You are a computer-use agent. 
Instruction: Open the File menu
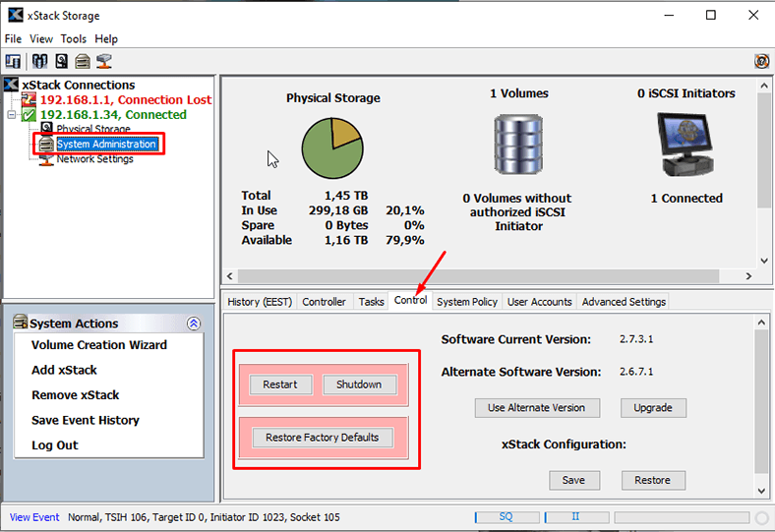pos(13,38)
